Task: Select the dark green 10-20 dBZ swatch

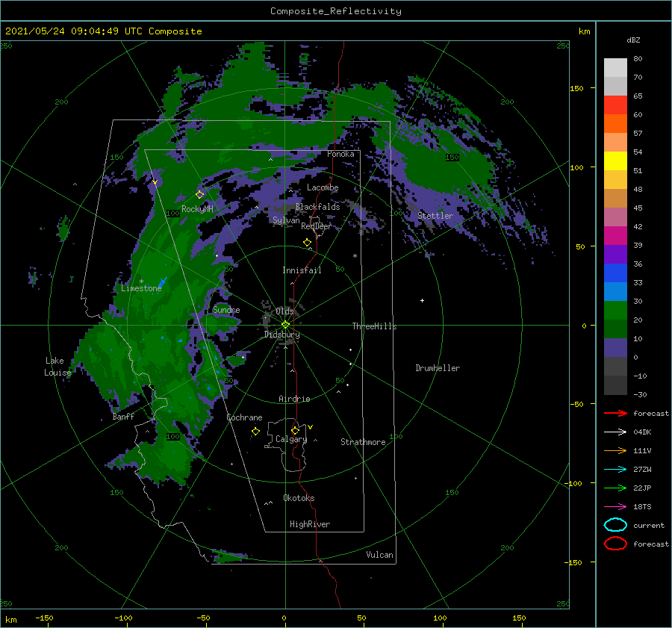Action: click(615, 329)
